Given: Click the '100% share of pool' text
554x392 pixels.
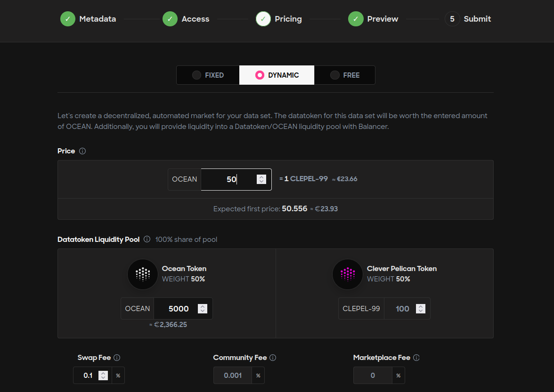Looking at the screenshot, I should click(186, 239).
